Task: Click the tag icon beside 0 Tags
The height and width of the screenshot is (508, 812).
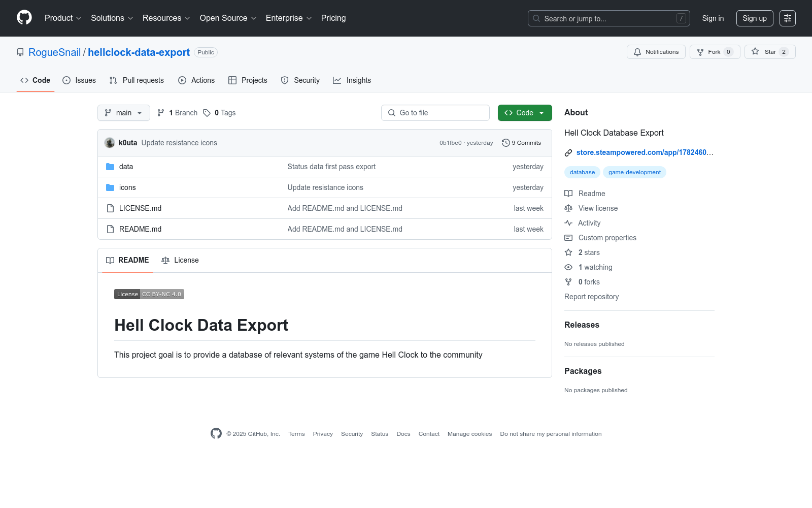Action: click(207, 113)
